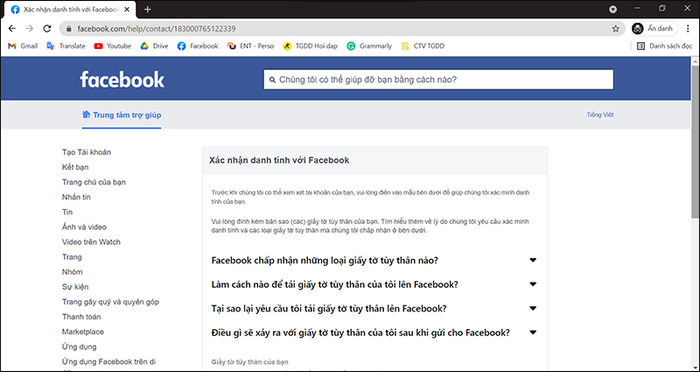
Task: Click the page vertical scrollbar
Action: (696, 143)
